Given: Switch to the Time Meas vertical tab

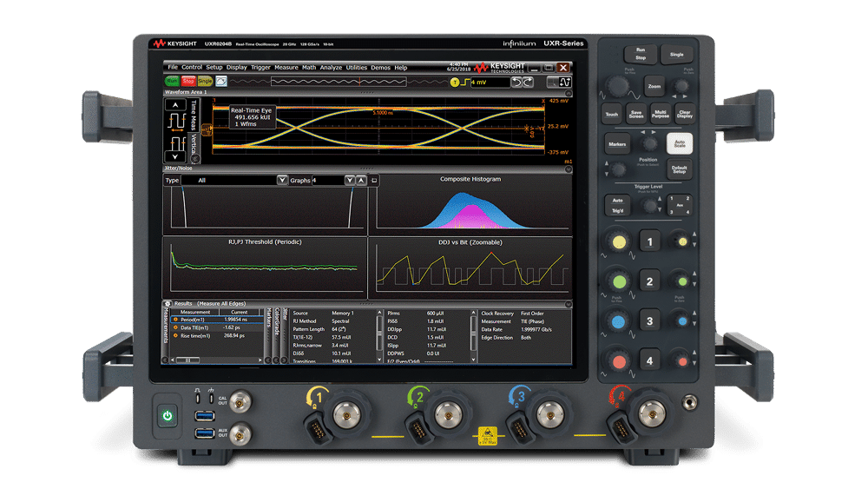Looking at the screenshot, I should point(194,116).
